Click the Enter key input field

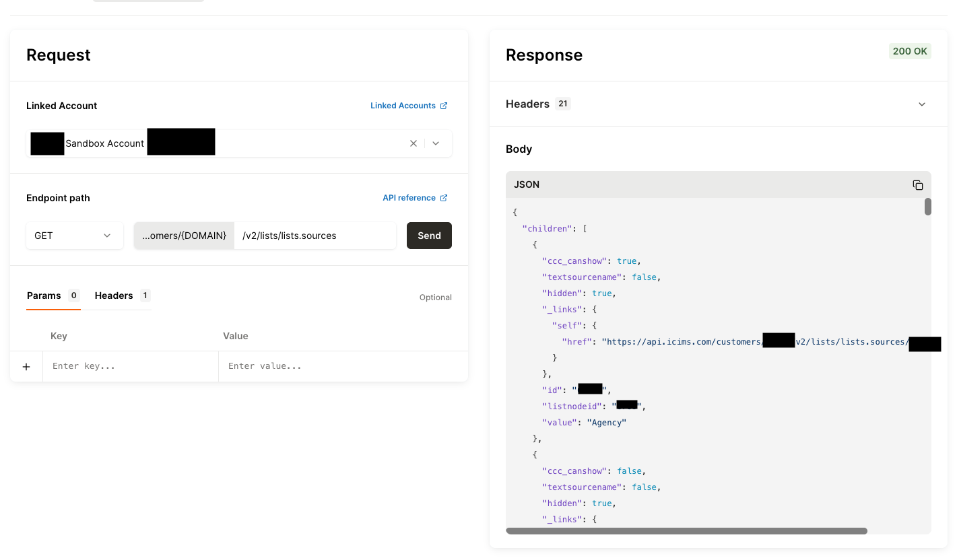pyautogui.click(x=130, y=366)
